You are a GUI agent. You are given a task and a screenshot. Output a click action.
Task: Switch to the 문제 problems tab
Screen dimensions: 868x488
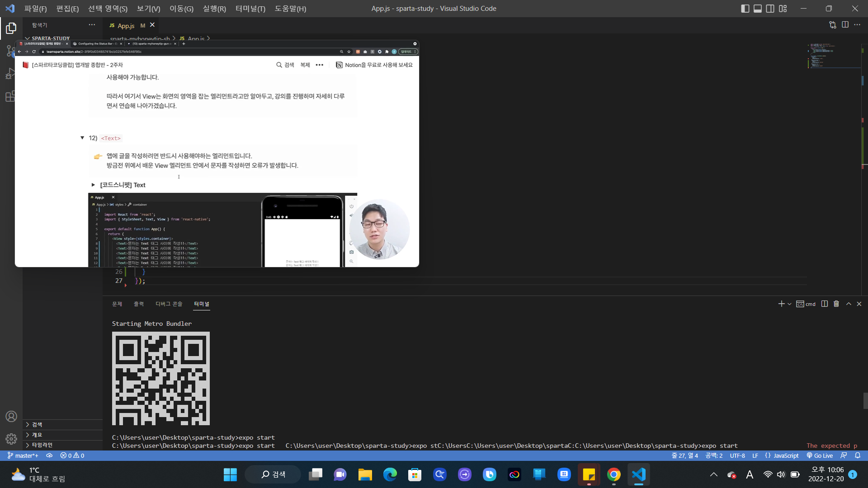pyautogui.click(x=117, y=304)
